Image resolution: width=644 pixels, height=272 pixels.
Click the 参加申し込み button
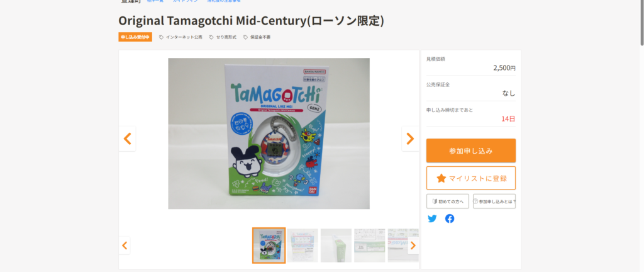[x=470, y=150]
